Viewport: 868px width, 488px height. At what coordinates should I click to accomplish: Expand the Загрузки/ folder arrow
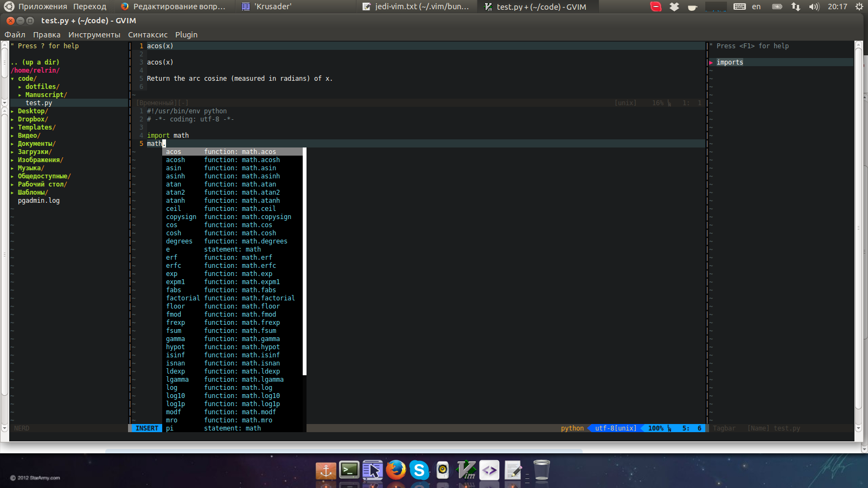click(x=12, y=152)
